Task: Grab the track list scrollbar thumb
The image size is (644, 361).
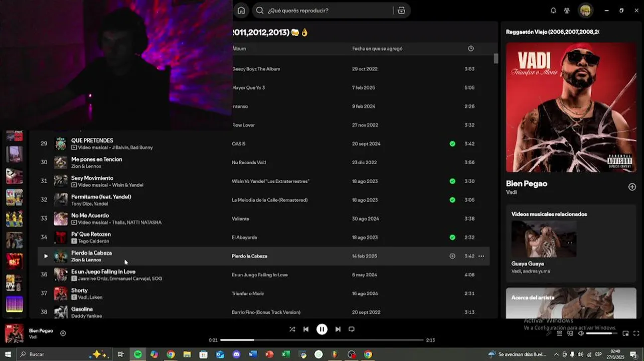Action: 496,58
